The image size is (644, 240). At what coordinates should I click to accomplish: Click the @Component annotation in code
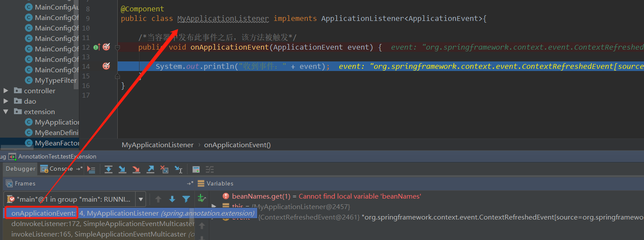point(143,9)
